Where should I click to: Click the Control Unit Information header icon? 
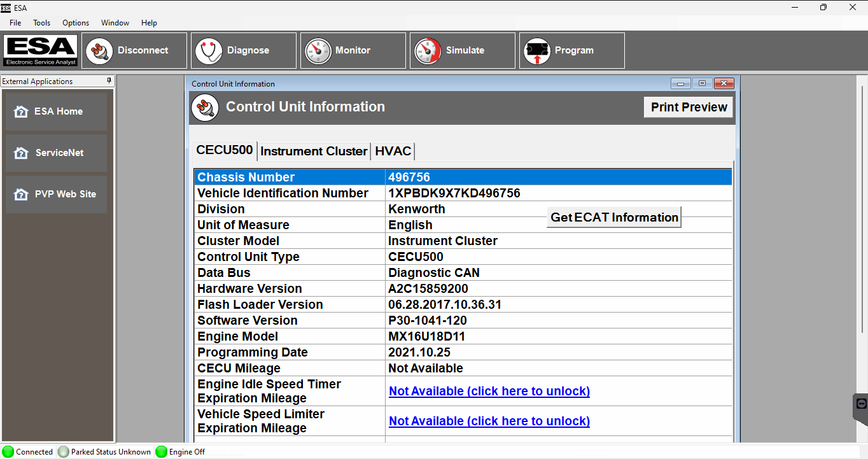click(205, 108)
